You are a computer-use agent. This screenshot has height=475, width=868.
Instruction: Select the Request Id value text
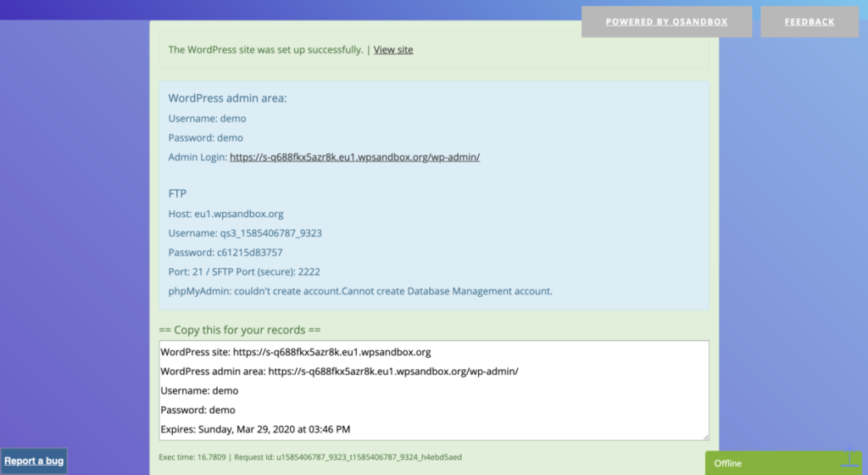tap(369, 457)
